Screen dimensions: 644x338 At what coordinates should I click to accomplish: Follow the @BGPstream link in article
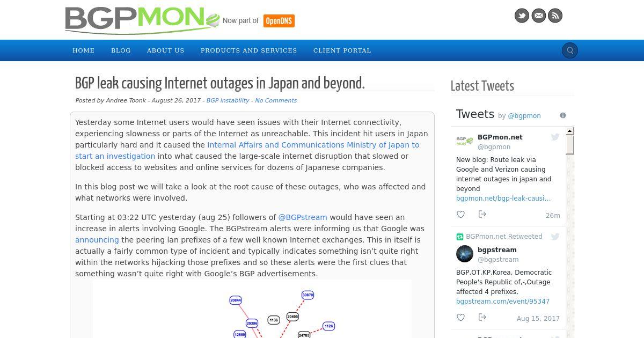[x=303, y=217]
